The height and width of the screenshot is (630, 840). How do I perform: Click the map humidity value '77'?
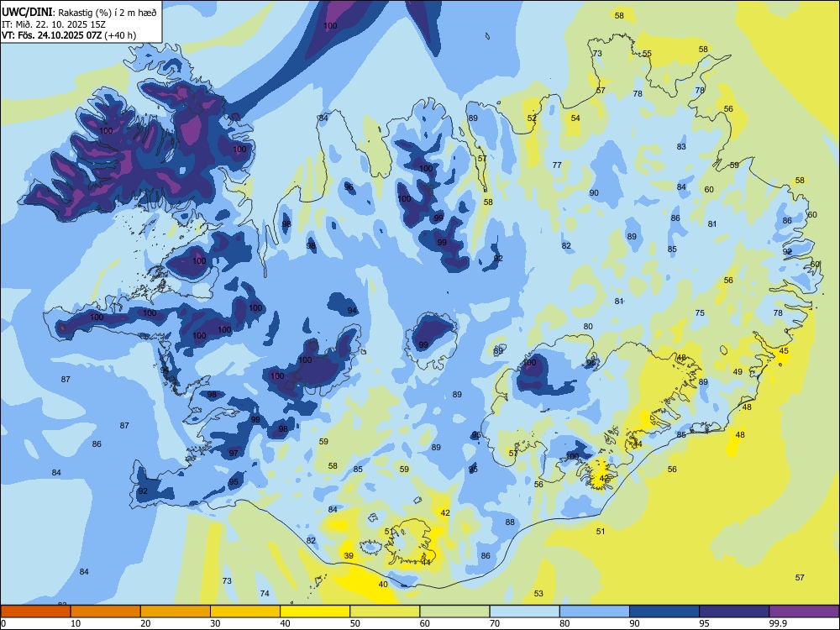coord(557,165)
